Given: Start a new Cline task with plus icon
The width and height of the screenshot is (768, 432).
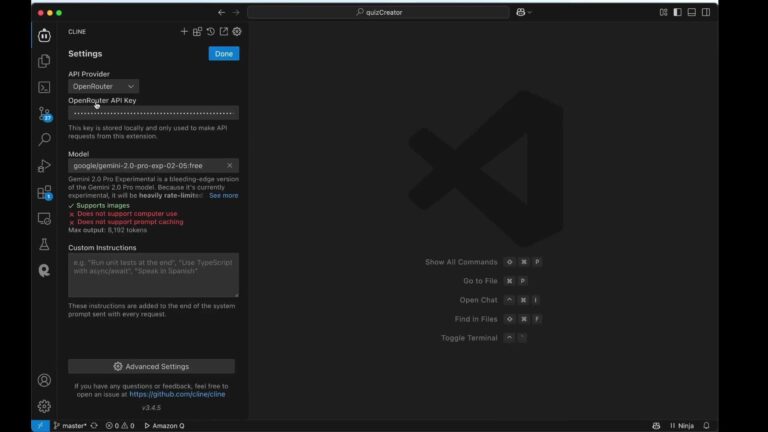Looking at the screenshot, I should [184, 31].
